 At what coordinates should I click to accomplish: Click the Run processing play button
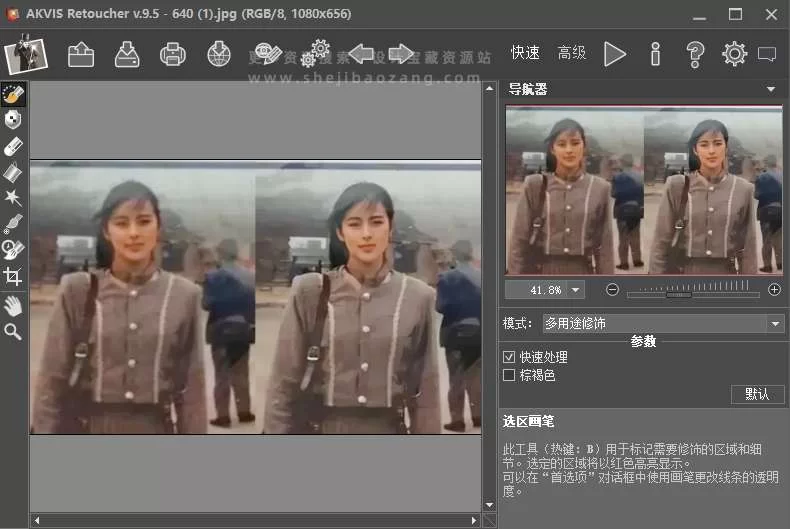pos(615,54)
